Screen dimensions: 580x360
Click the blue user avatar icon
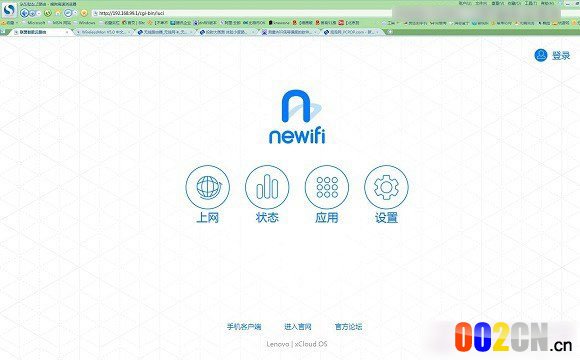coord(541,55)
